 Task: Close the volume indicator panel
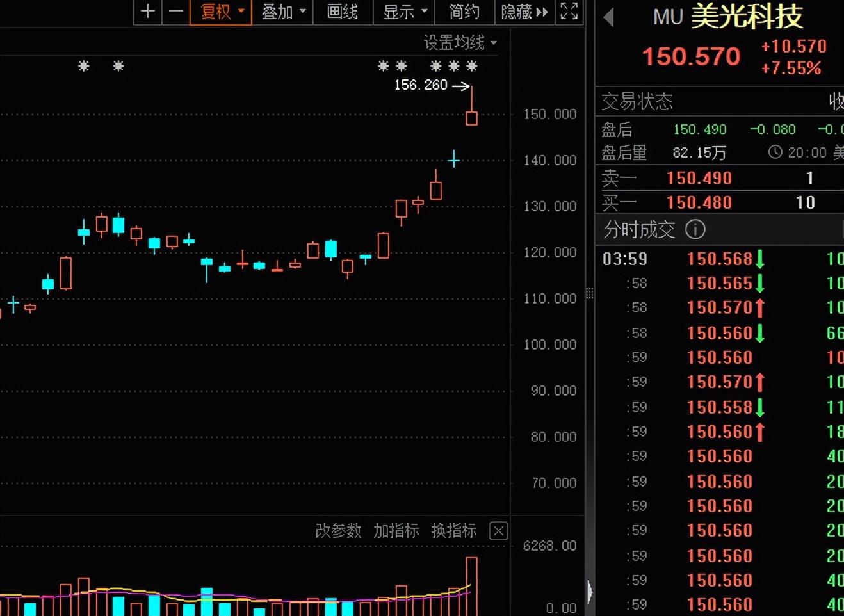click(498, 531)
